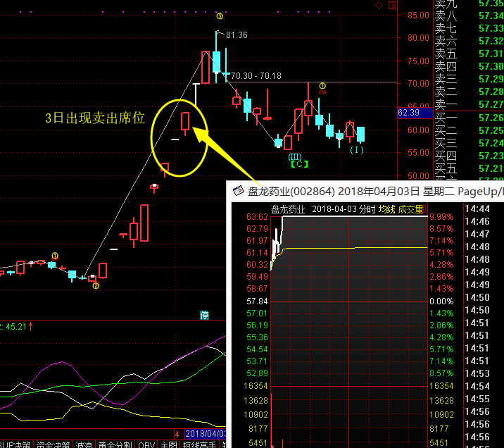Click the blue 62.39 price marker
504x448 pixels.
pos(409,112)
